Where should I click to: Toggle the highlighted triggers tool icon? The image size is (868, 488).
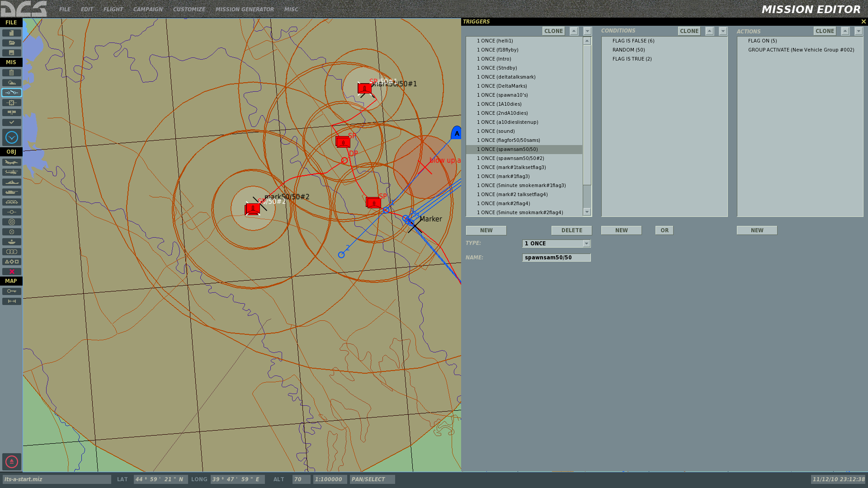[12, 93]
